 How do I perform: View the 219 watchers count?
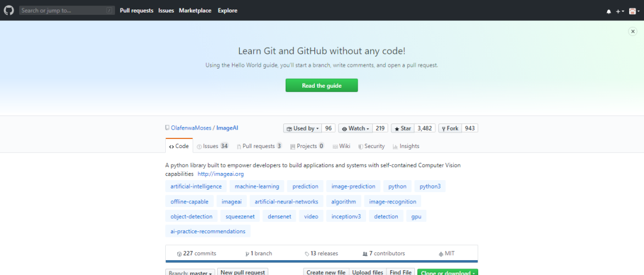click(380, 129)
